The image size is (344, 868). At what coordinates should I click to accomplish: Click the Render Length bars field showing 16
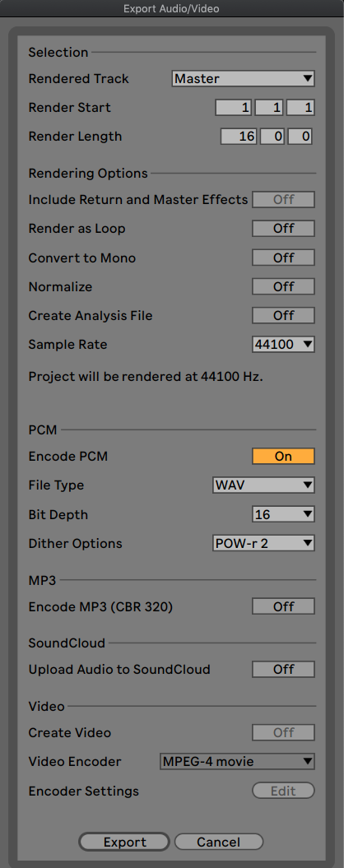239,137
